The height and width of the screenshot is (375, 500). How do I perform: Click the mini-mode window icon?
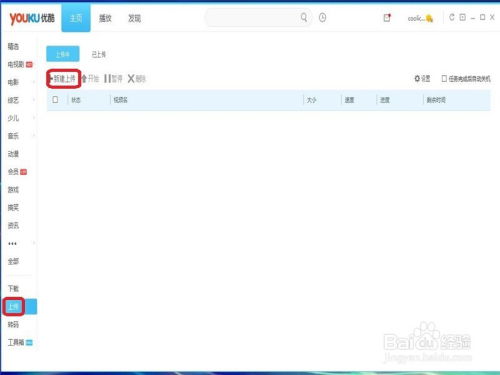[462, 17]
